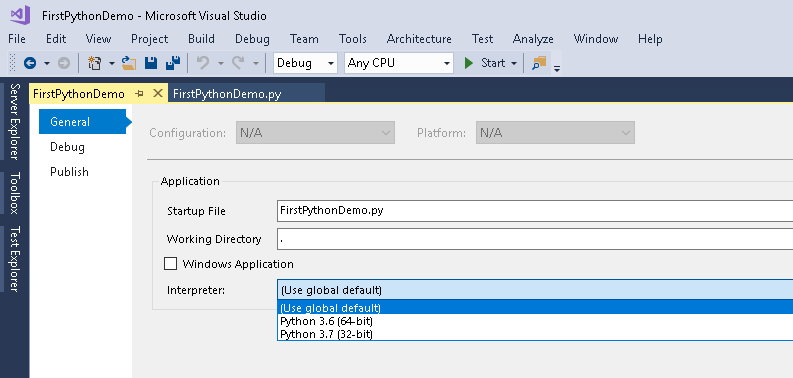Click the green Start play icon
The height and width of the screenshot is (378, 793).
(469, 63)
